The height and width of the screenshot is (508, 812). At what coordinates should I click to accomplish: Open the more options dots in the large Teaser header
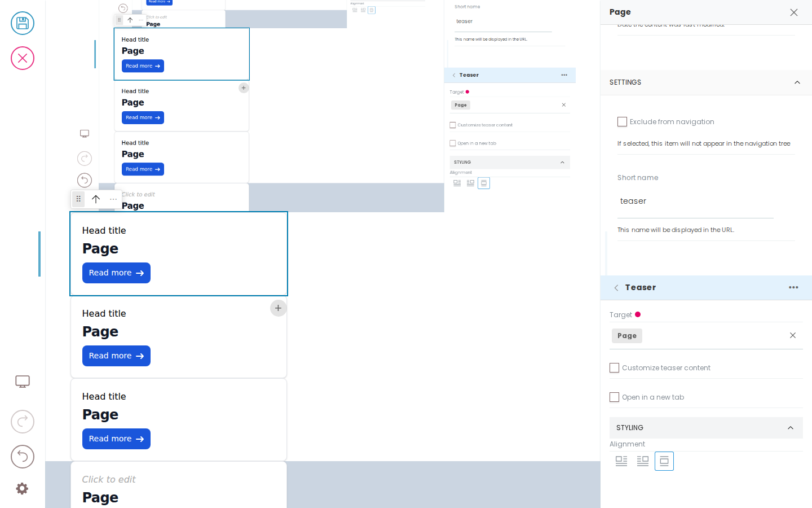(x=793, y=287)
